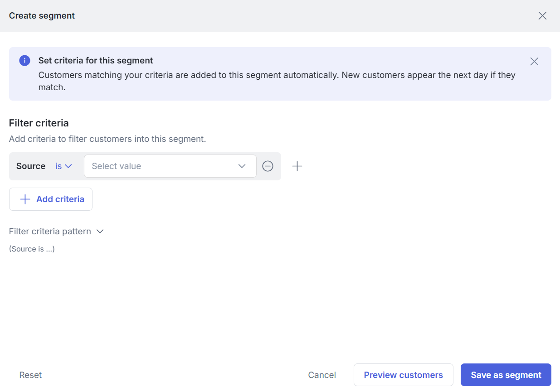Click the Cancel button
560x392 pixels.
click(x=322, y=375)
